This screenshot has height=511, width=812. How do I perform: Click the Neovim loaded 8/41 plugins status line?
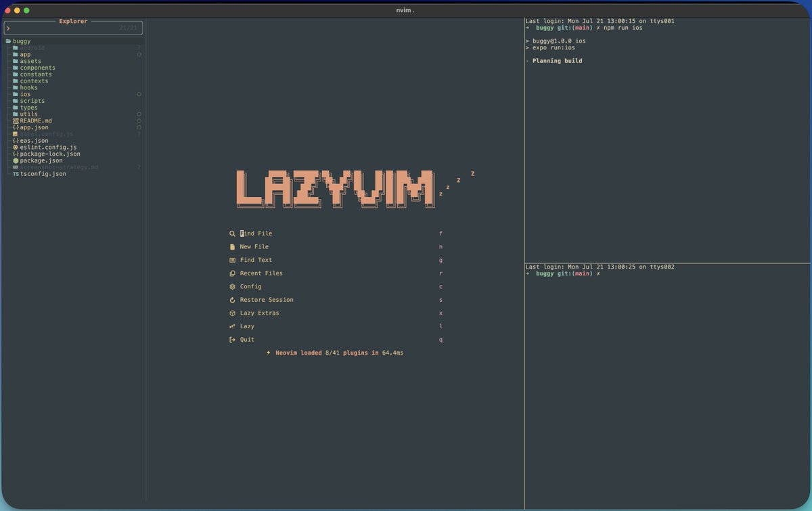335,353
